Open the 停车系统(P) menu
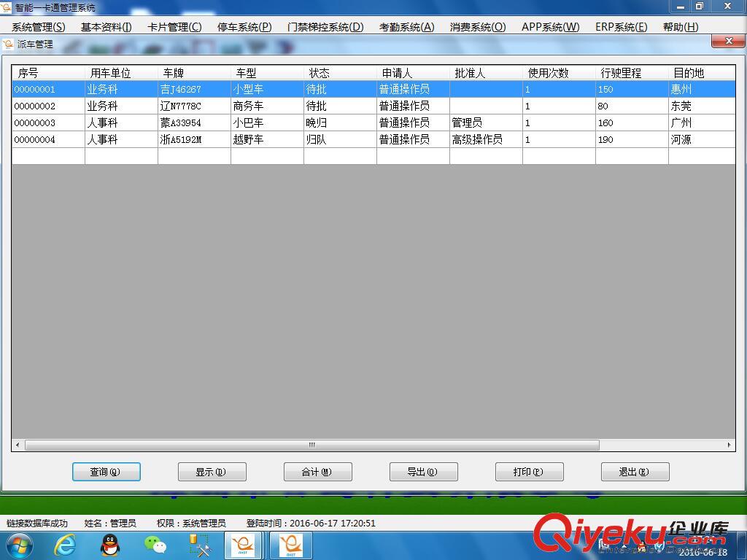747x560 pixels. point(244,27)
